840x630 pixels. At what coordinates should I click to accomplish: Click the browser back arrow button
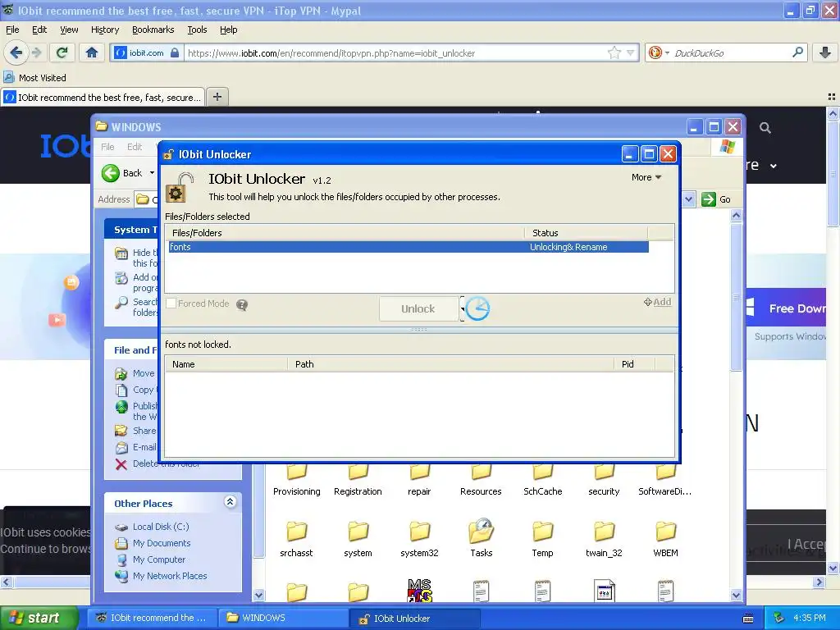[x=16, y=52]
